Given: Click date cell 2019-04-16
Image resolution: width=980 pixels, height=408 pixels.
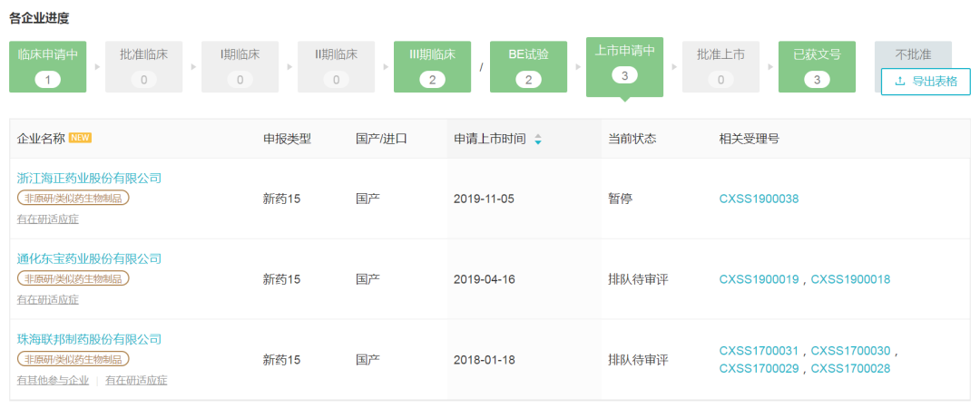Looking at the screenshot, I should (x=485, y=279).
